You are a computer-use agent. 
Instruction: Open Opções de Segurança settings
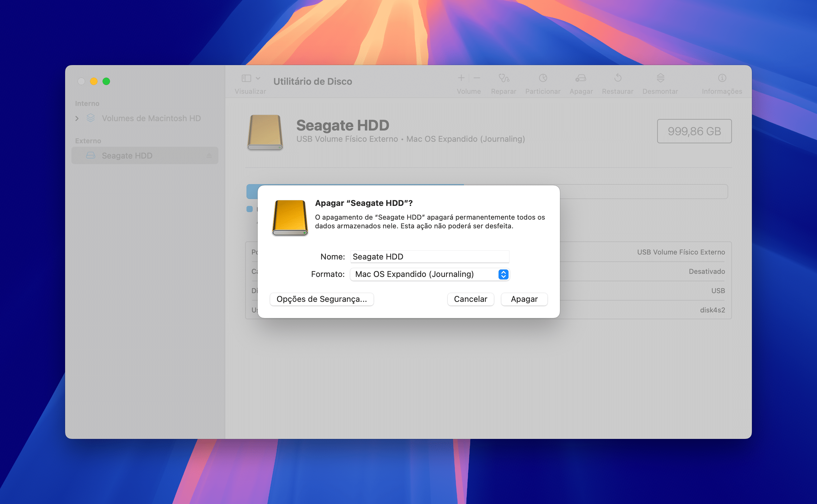coord(322,299)
